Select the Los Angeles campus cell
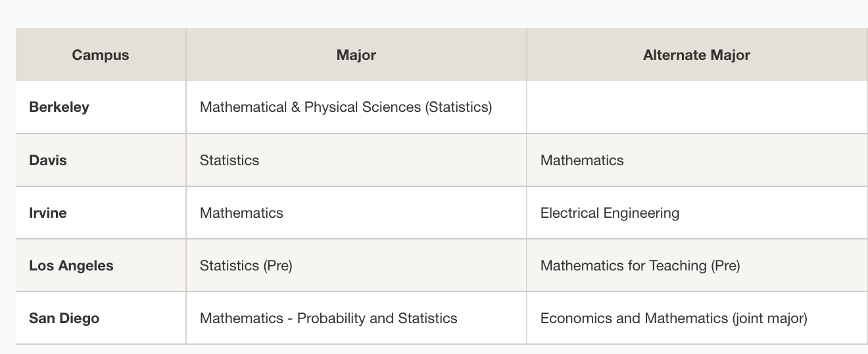The height and width of the screenshot is (354, 868). [x=71, y=265]
